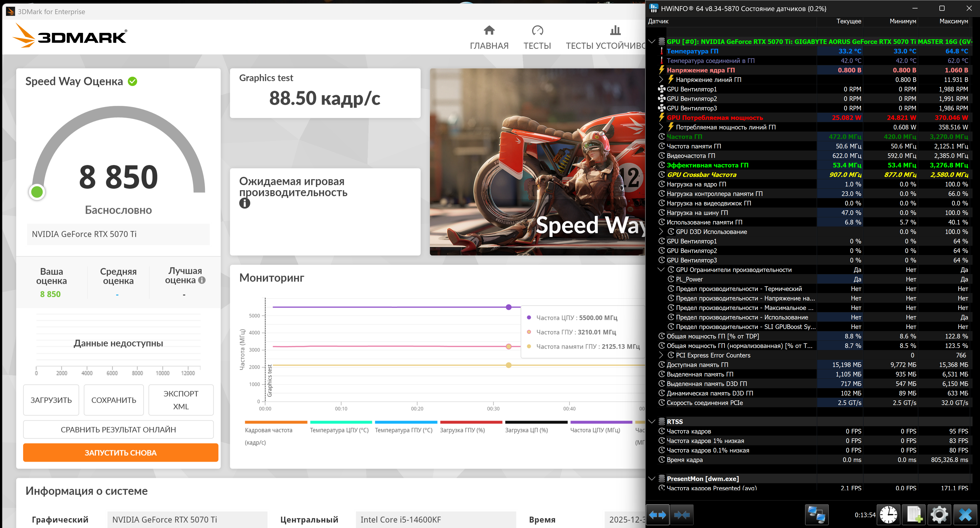Image resolution: width=980 pixels, height=528 pixels.
Task: Expand the Напряжение линий ГП row
Action: [661, 80]
